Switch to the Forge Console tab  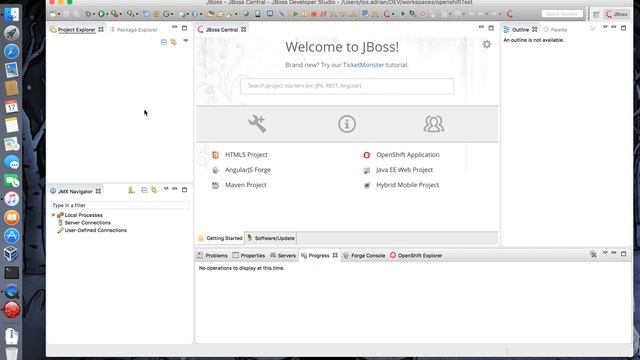point(364,256)
